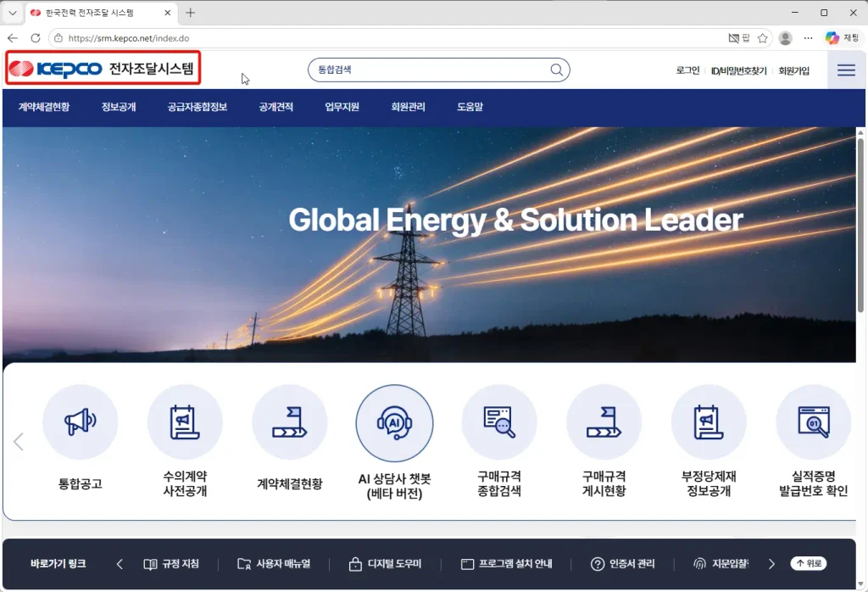Open the 프로그램 설치 안내 link

pos(507,564)
